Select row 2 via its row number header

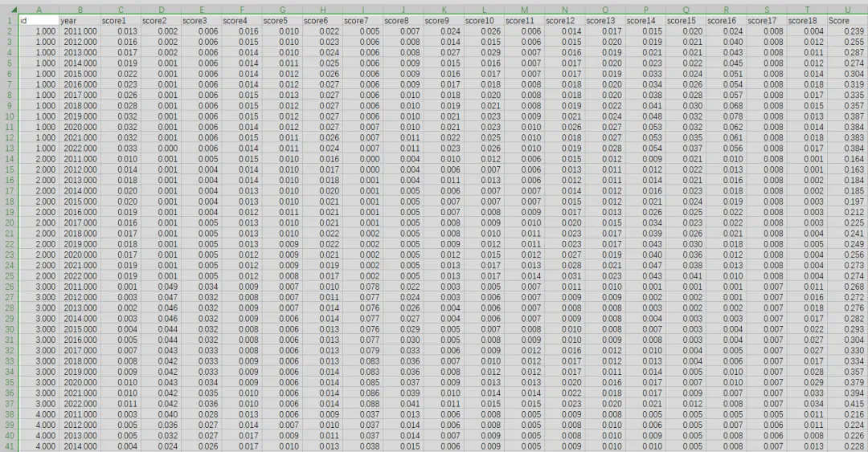pyautogui.click(x=10, y=31)
